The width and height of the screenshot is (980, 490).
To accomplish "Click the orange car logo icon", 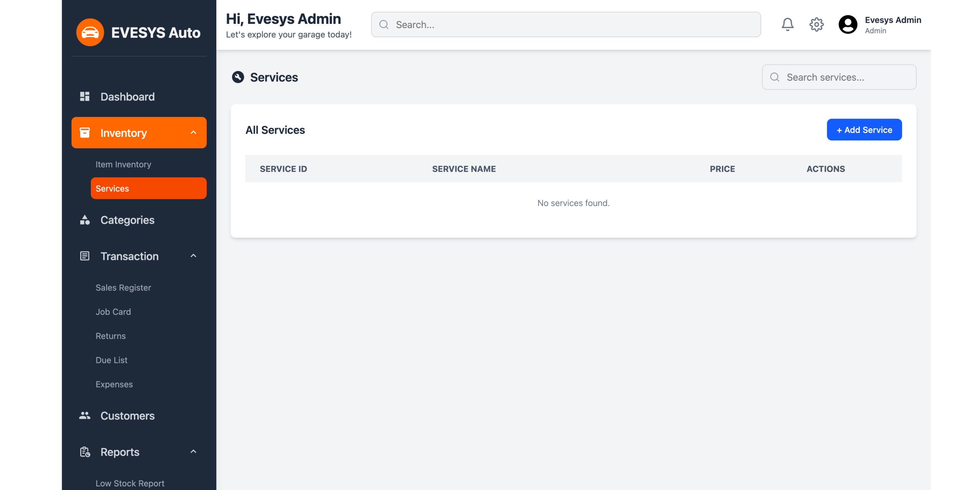I will (90, 32).
